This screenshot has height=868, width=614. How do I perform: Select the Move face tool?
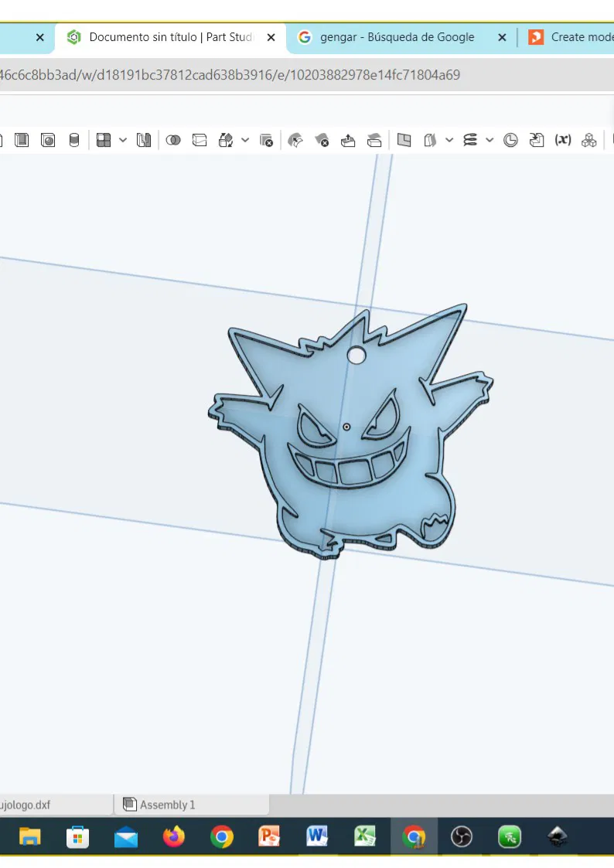point(348,140)
